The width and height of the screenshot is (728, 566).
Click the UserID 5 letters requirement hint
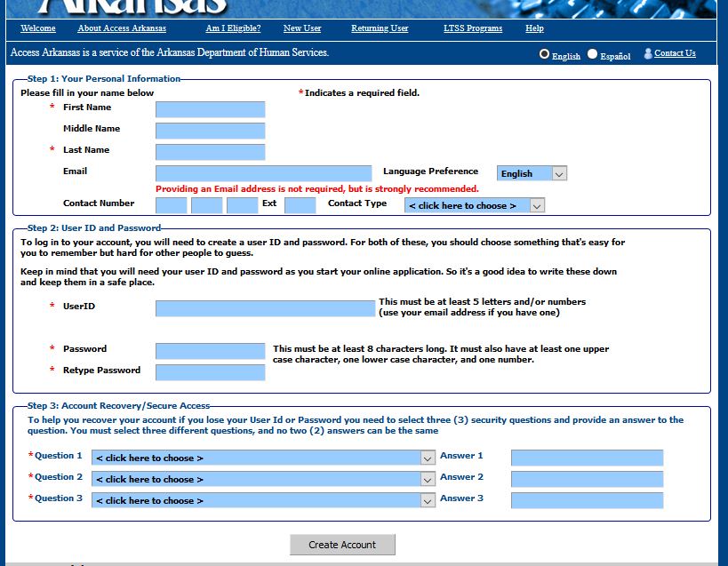coord(483,307)
